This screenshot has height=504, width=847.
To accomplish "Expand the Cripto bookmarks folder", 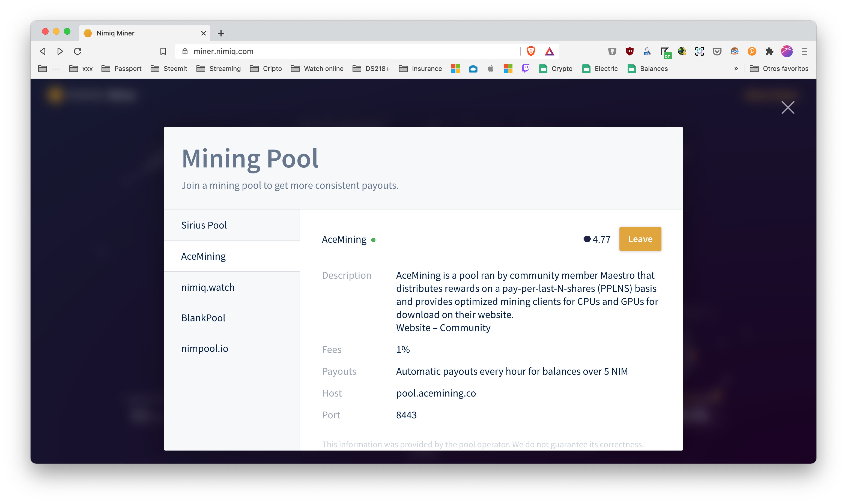I will (x=266, y=69).
